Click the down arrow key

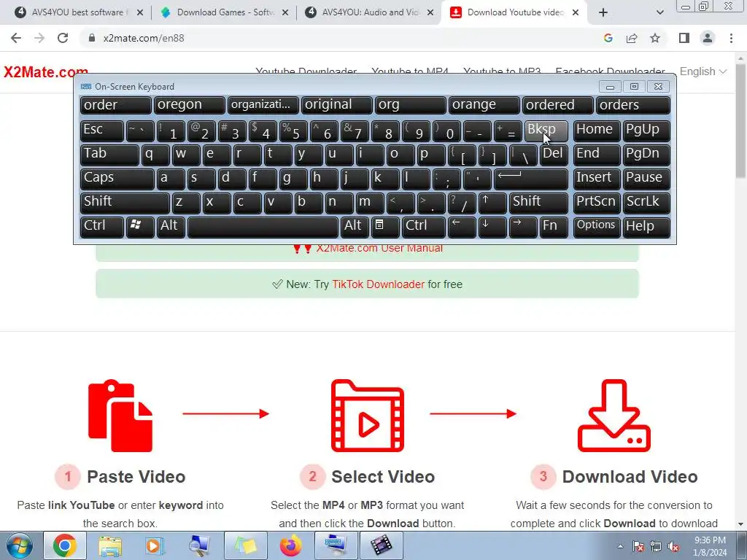[x=492, y=227]
